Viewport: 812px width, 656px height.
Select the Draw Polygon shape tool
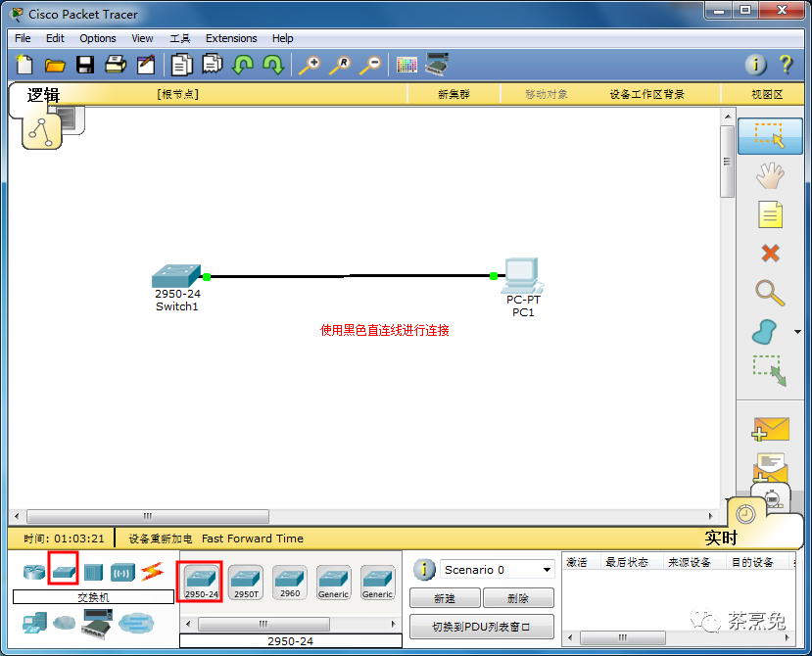point(764,331)
